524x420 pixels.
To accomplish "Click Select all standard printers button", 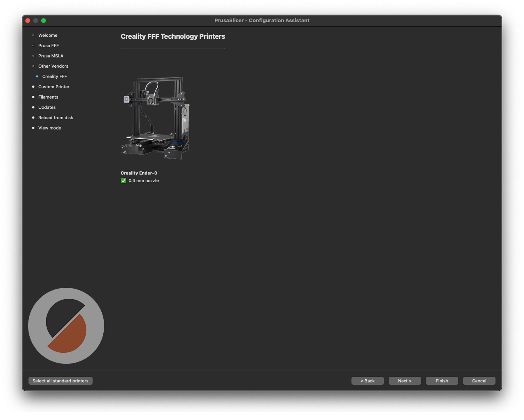I will [x=61, y=381].
